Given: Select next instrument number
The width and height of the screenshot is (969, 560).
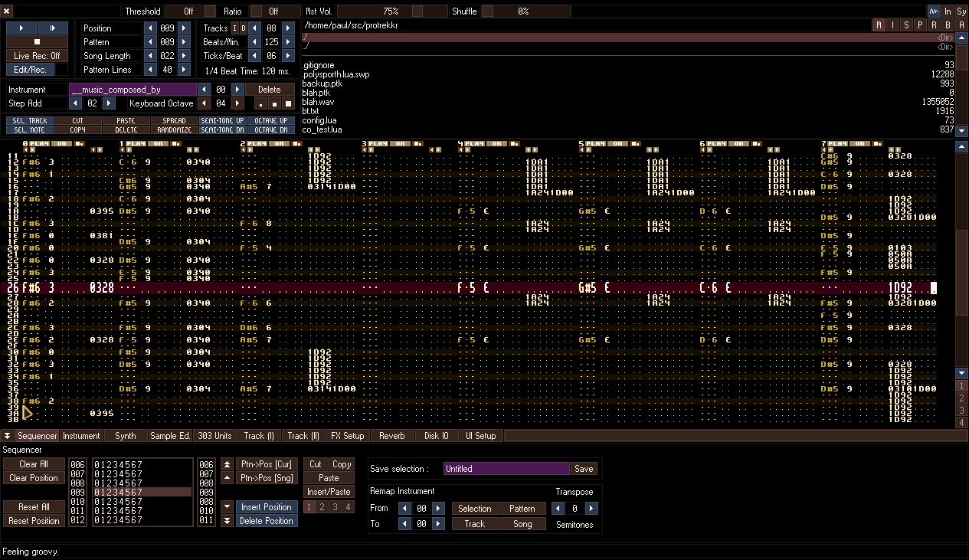Looking at the screenshot, I should [x=237, y=90].
